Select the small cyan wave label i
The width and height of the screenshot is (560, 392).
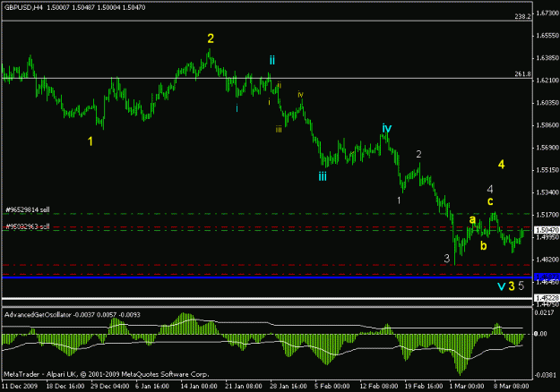[x=237, y=108]
